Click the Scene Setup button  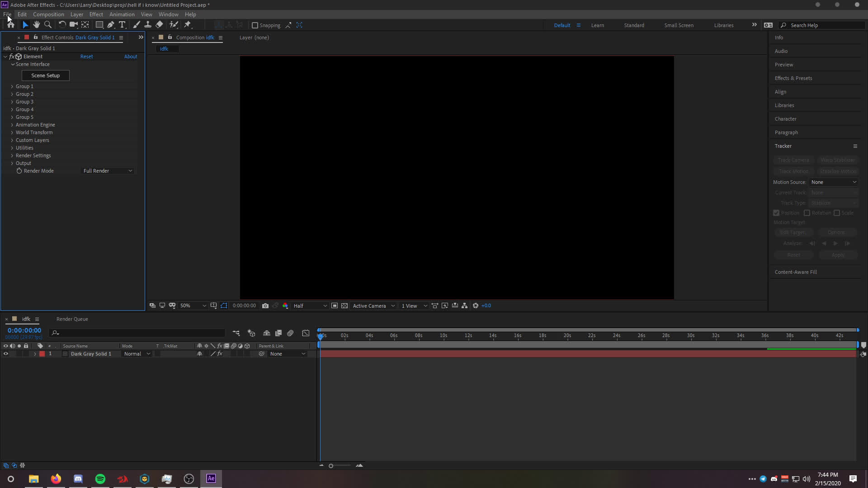(46, 75)
